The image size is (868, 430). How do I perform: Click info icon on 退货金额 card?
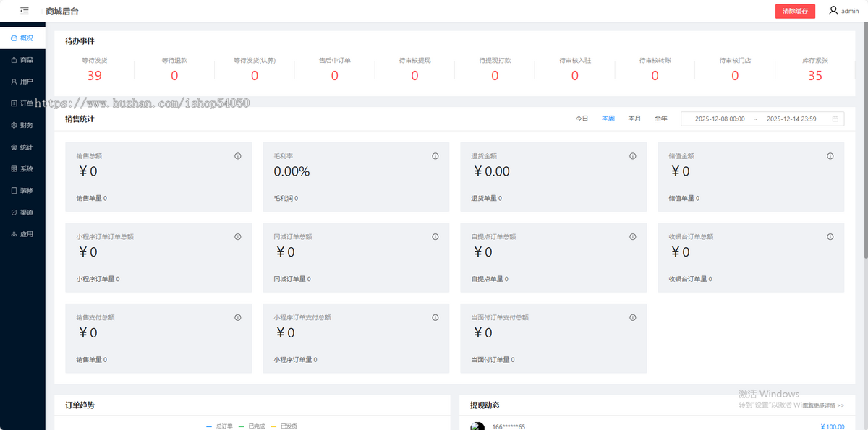pos(633,156)
